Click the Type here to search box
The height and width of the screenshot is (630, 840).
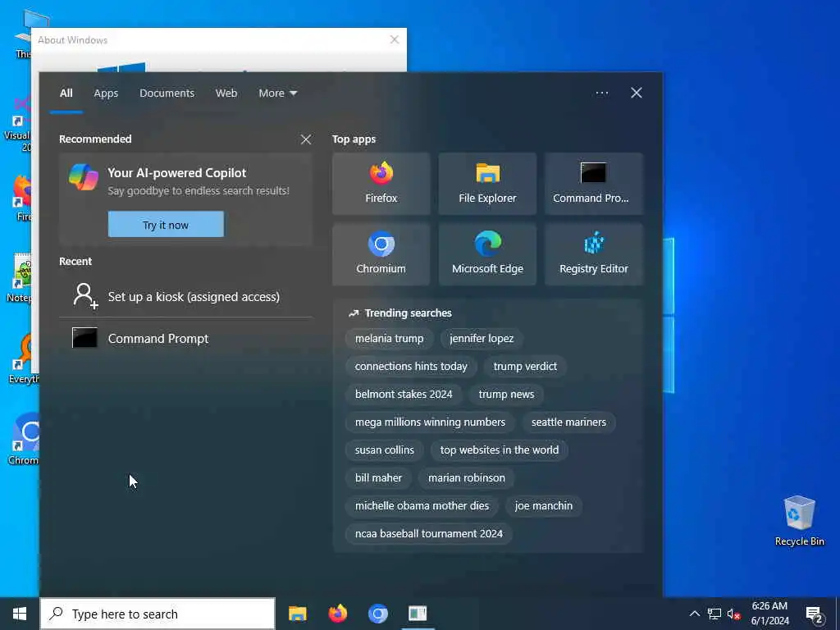point(158,614)
